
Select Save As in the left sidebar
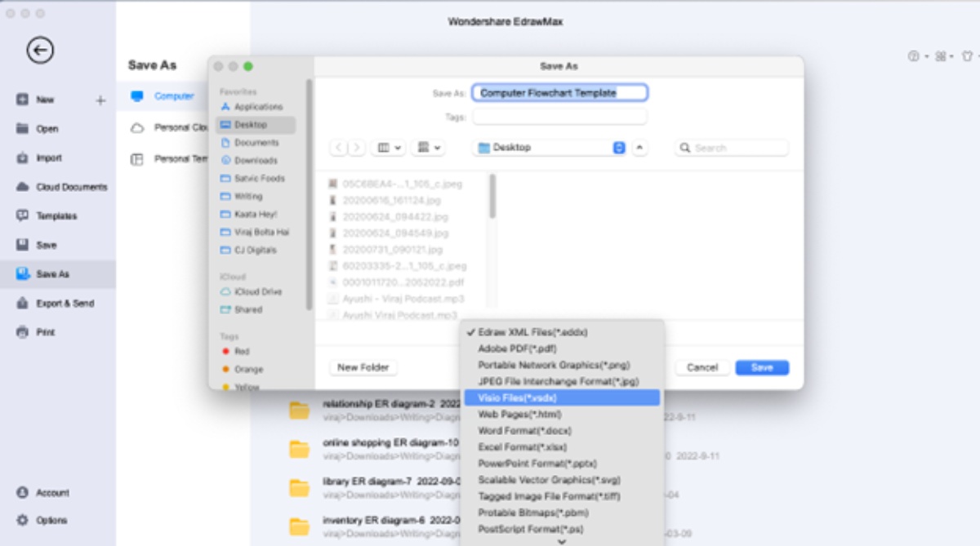click(57, 274)
